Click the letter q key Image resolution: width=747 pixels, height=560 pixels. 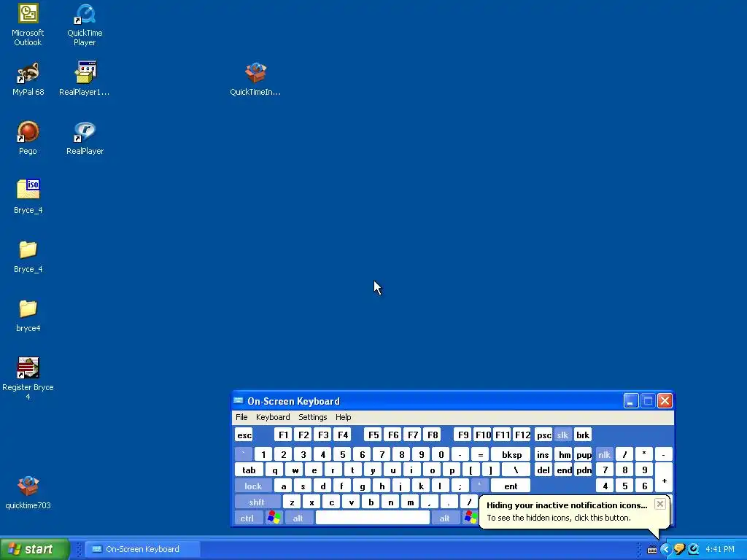point(275,470)
